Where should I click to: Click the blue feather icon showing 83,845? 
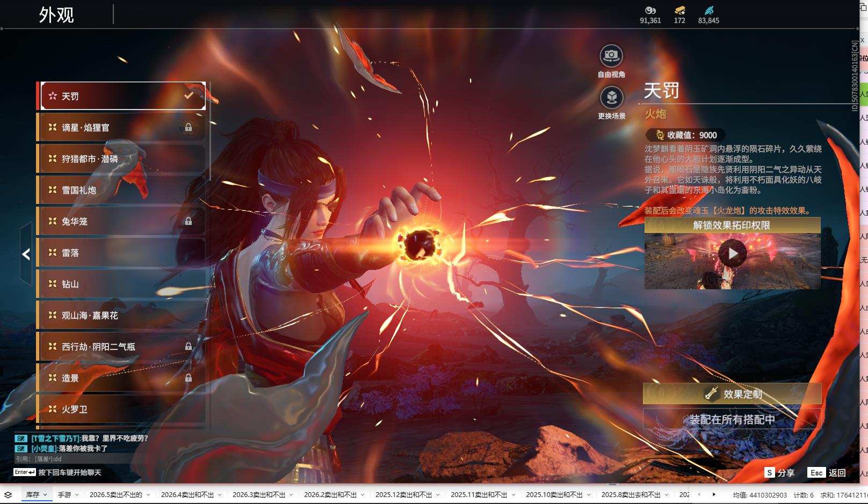click(708, 10)
